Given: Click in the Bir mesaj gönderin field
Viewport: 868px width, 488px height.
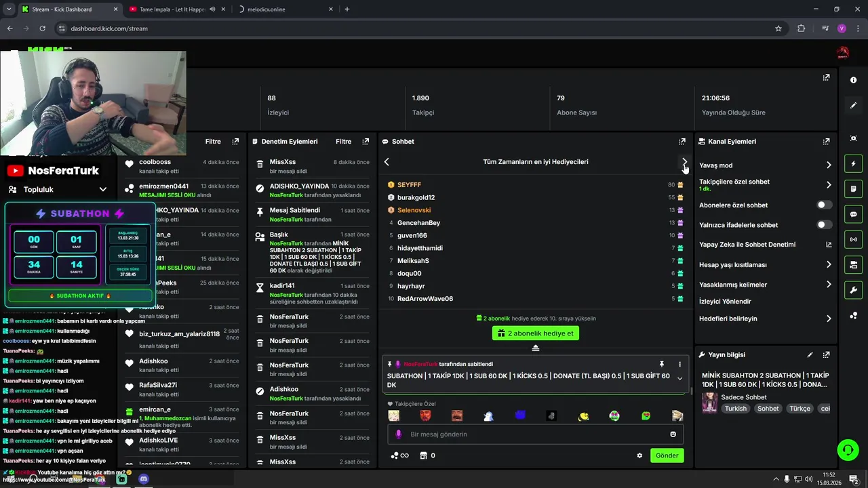Looking at the screenshot, I should coord(536,434).
